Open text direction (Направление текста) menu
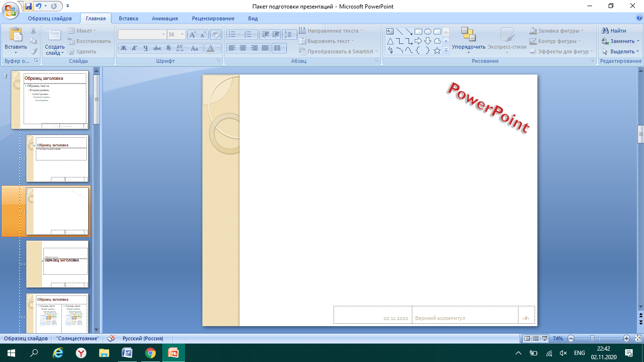Image resolution: width=644 pixels, height=362 pixels. tap(331, 31)
